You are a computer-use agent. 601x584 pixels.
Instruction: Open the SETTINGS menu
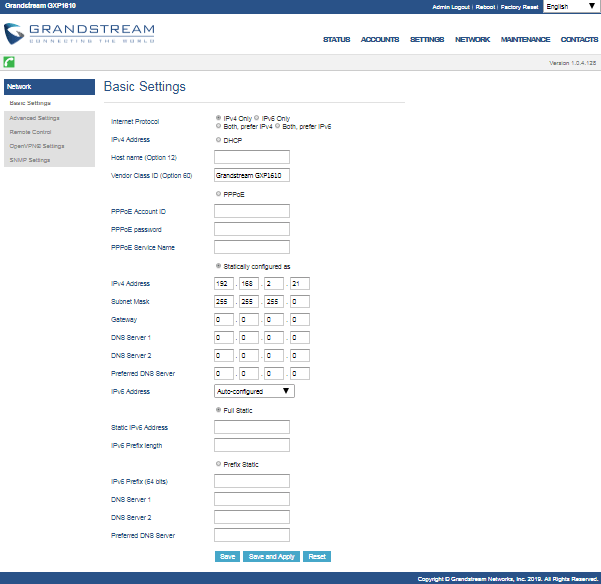pyautogui.click(x=427, y=39)
